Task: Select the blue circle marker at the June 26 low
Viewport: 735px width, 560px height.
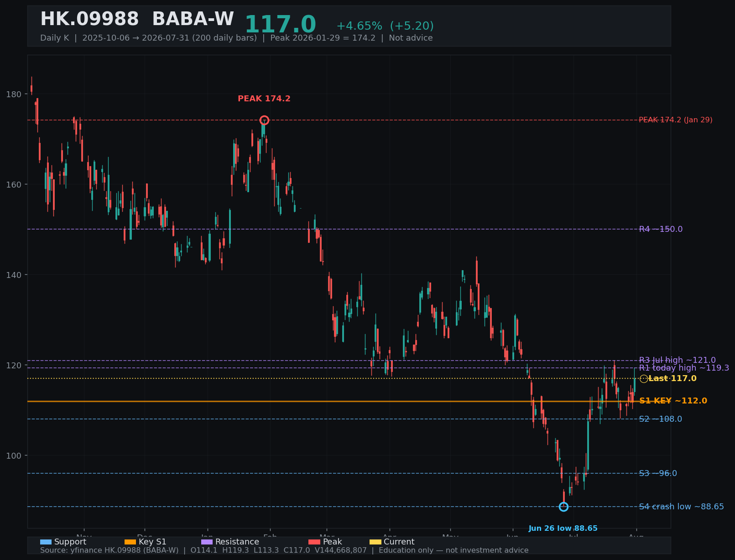Action: (563, 507)
